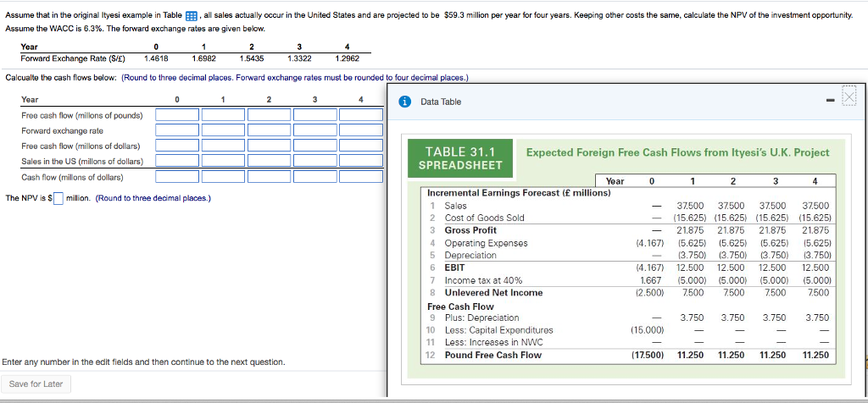Click the NPV answer input box

pos(57,198)
